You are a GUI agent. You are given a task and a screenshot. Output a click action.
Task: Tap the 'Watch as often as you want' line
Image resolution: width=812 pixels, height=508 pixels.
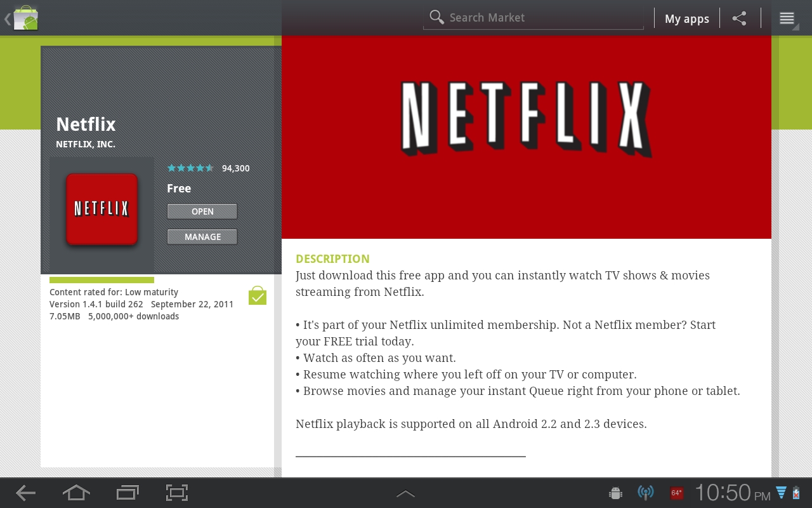(x=376, y=358)
